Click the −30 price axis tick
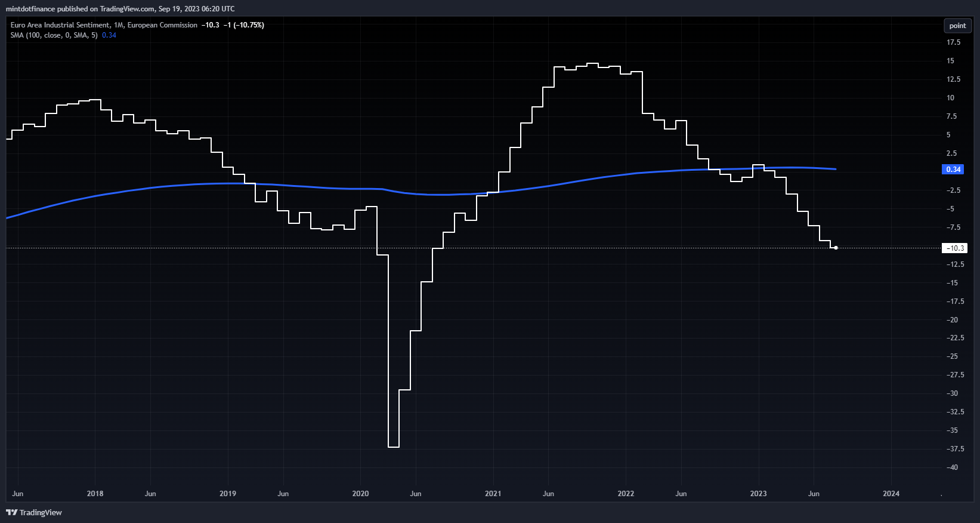Viewport: 980px width, 523px height. (x=952, y=393)
